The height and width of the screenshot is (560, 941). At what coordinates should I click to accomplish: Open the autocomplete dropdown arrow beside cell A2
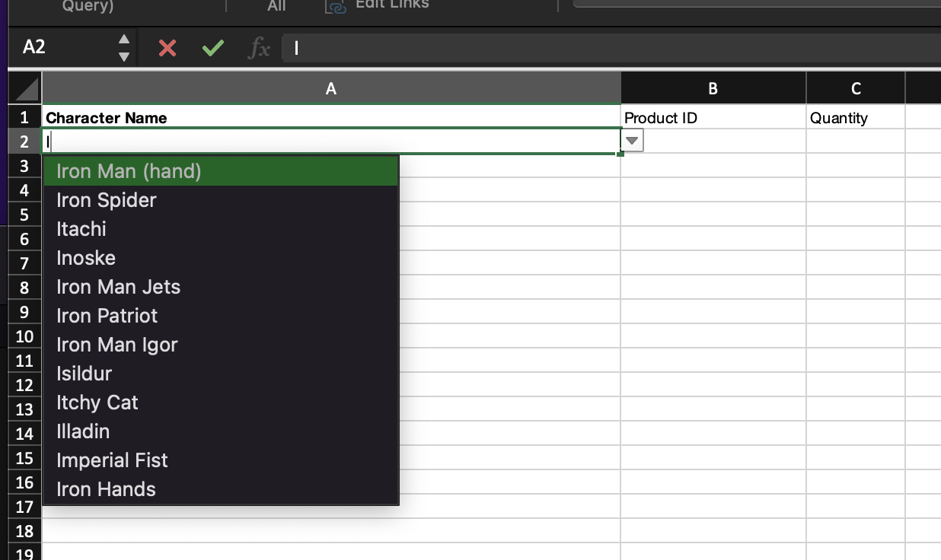tap(631, 140)
